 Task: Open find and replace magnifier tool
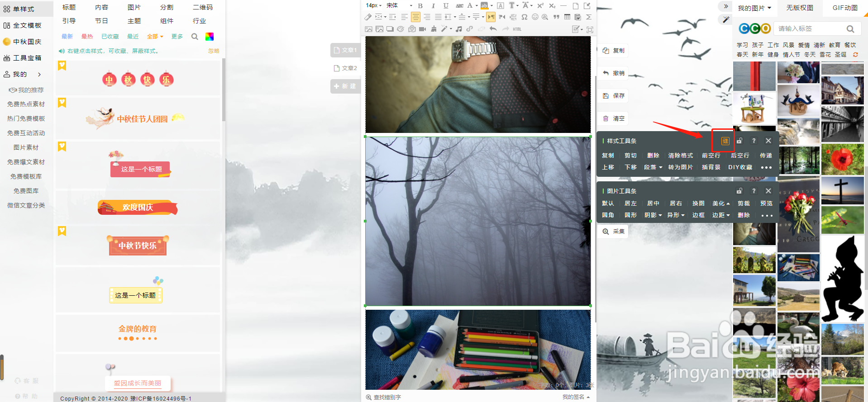click(x=544, y=17)
